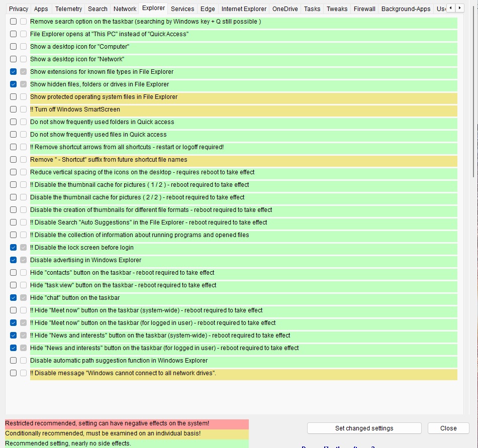Switch to the Privacy tab
This screenshot has height=448, width=478.
pyautogui.click(x=19, y=9)
